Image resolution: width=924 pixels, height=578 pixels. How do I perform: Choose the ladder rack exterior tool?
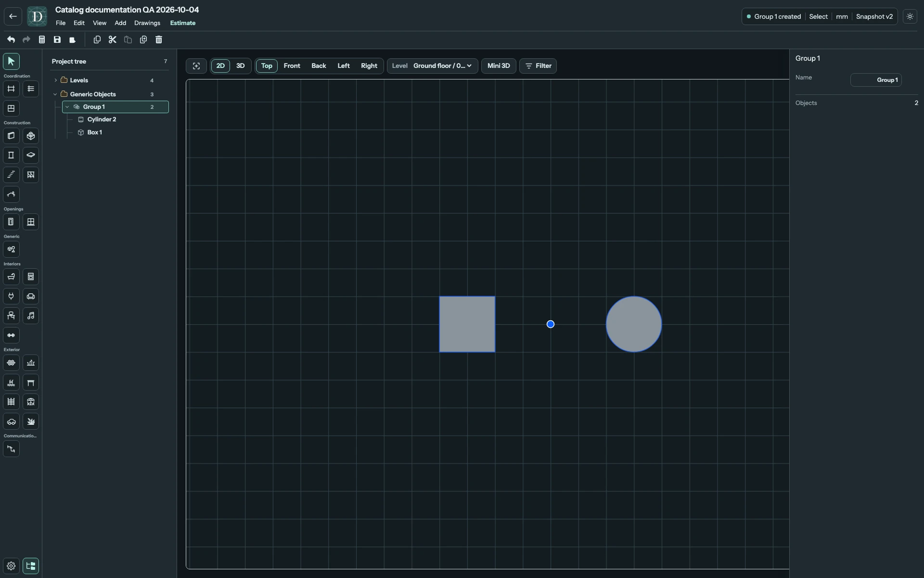pos(11,402)
